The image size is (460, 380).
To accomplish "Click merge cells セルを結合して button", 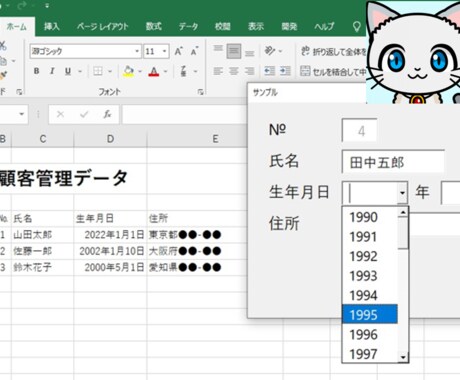I will pyautogui.click(x=333, y=71).
